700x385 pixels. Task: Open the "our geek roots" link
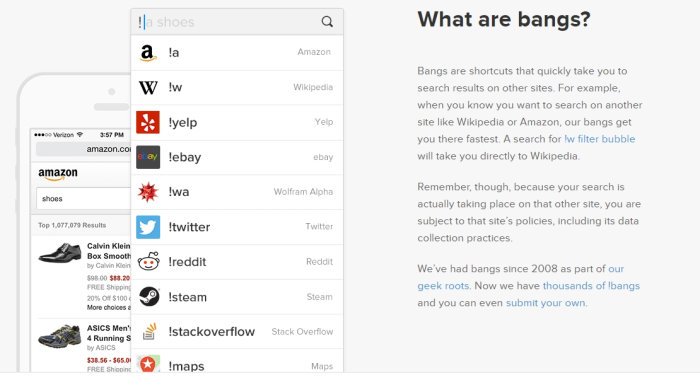(x=521, y=277)
